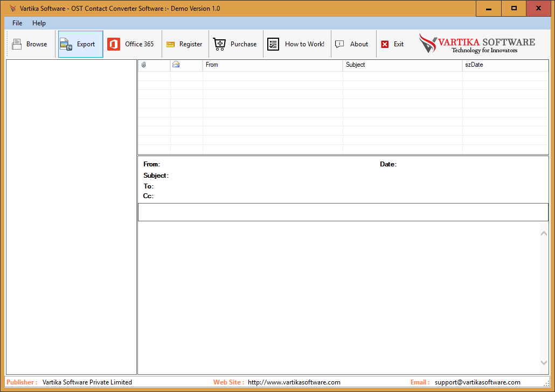
Task: Click the red Office 365 logo icon
Action: 114,44
